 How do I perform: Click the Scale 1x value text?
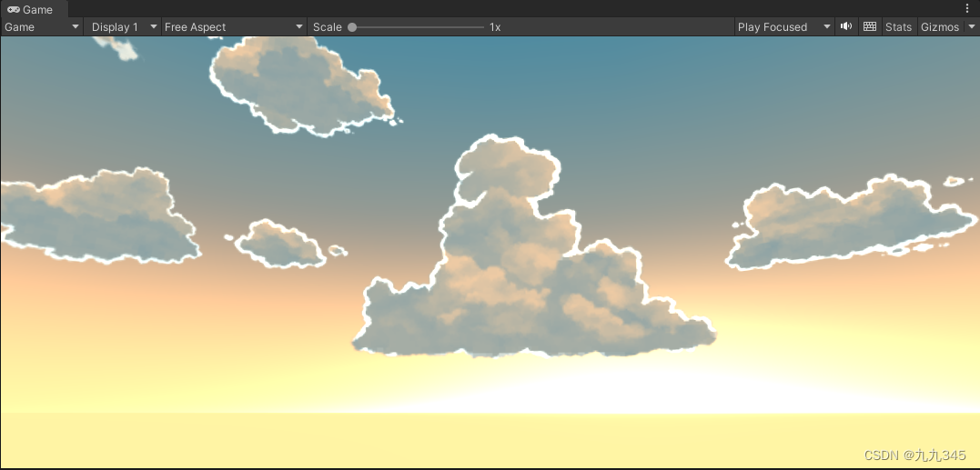click(x=495, y=27)
